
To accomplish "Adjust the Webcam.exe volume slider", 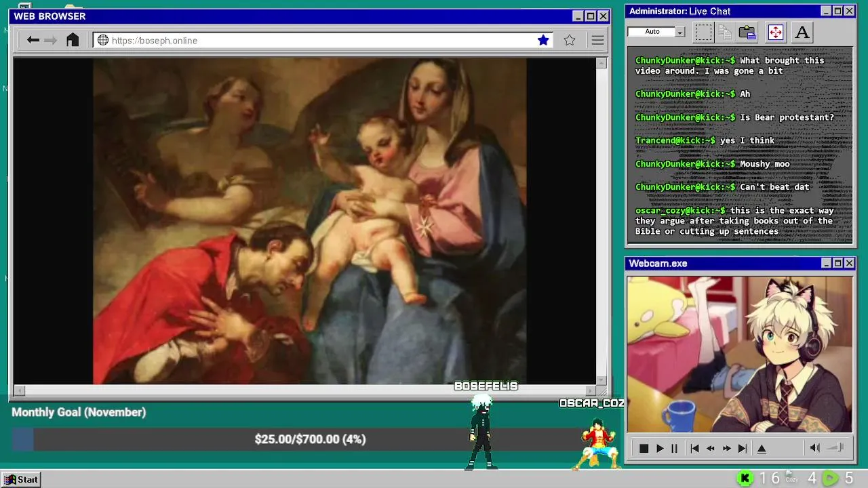I will click(x=836, y=447).
